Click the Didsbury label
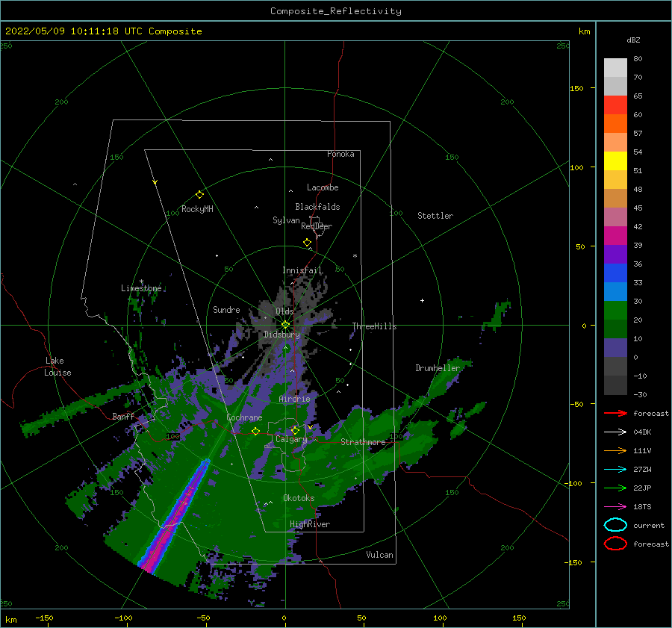672x628 pixels. coord(282,335)
